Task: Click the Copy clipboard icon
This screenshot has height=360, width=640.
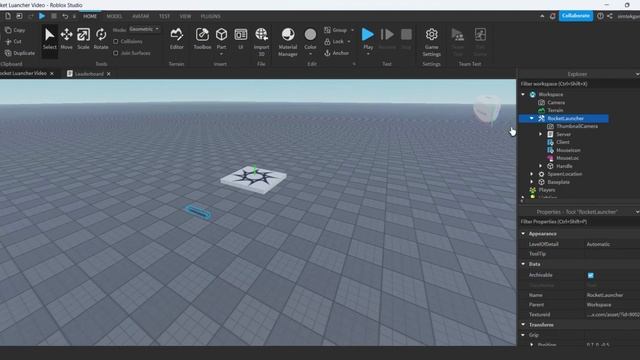Action: [x=8, y=30]
